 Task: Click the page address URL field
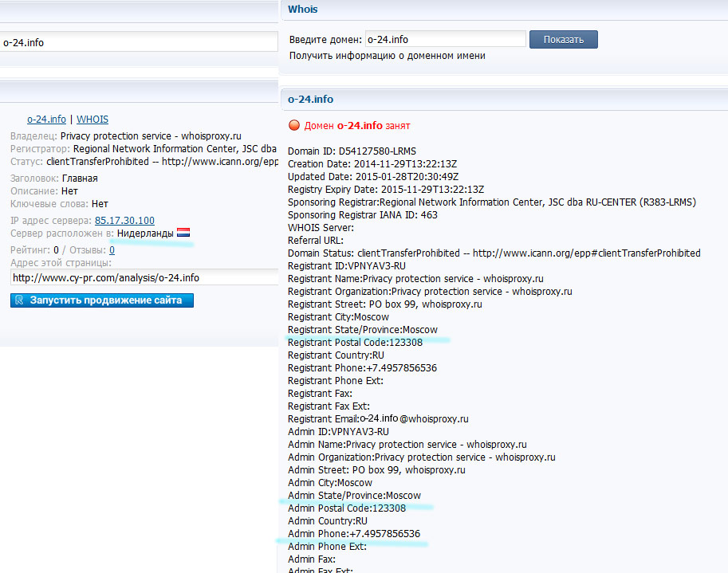click(144, 277)
